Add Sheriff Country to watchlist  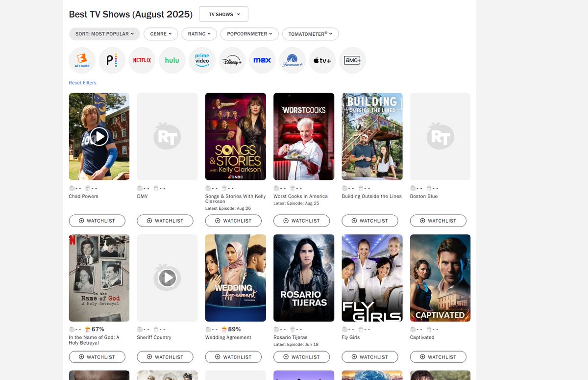point(165,357)
